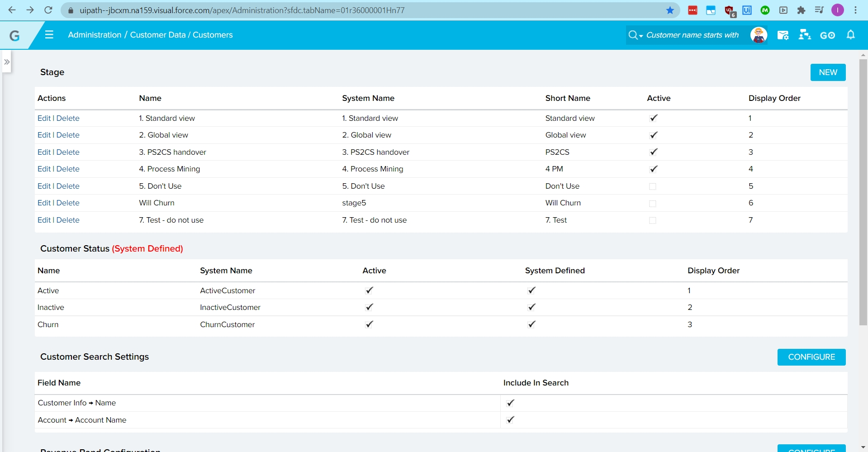Toggle System Defined checkmark for ChurnCustomer

pyautogui.click(x=531, y=324)
